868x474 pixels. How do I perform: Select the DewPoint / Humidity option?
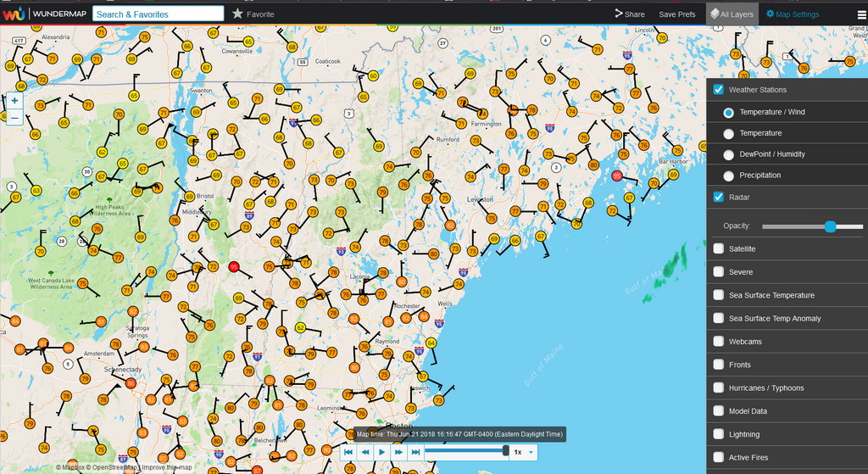click(x=728, y=154)
